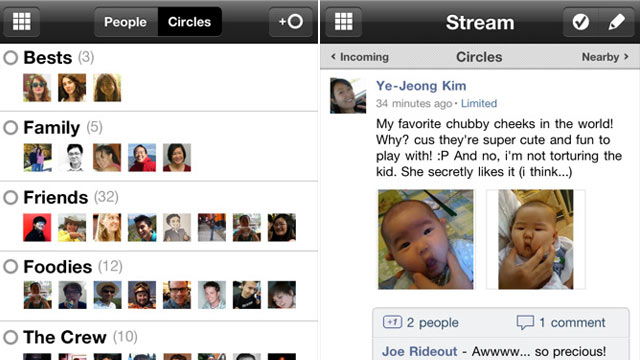Screen dimensions: 640x360
Task: Select the Foodies circle radio button
Action: tap(11, 267)
